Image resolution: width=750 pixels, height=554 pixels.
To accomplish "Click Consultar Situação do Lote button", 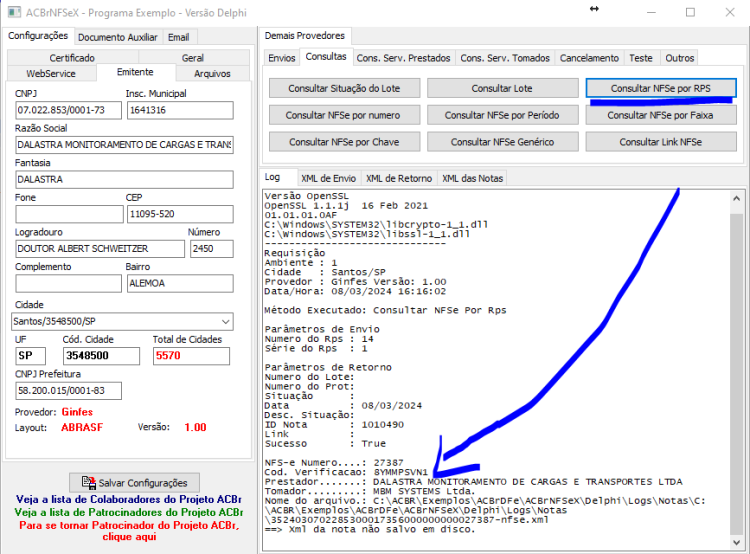I will tap(344, 89).
